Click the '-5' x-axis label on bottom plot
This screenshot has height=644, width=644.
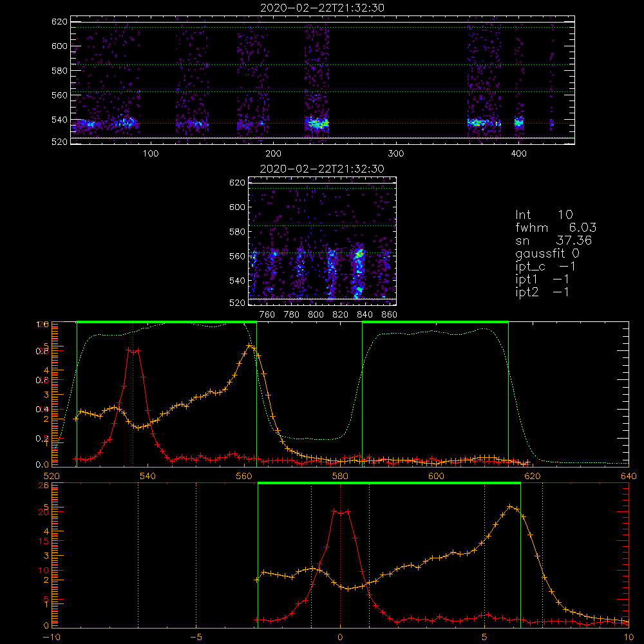point(196,637)
